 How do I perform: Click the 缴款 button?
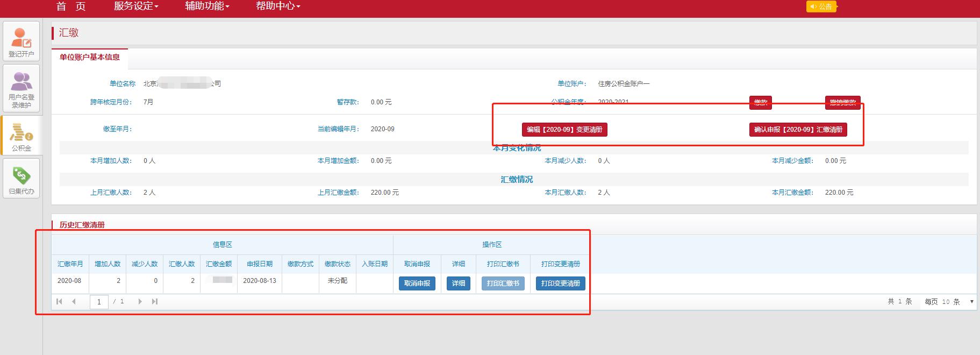(x=761, y=103)
